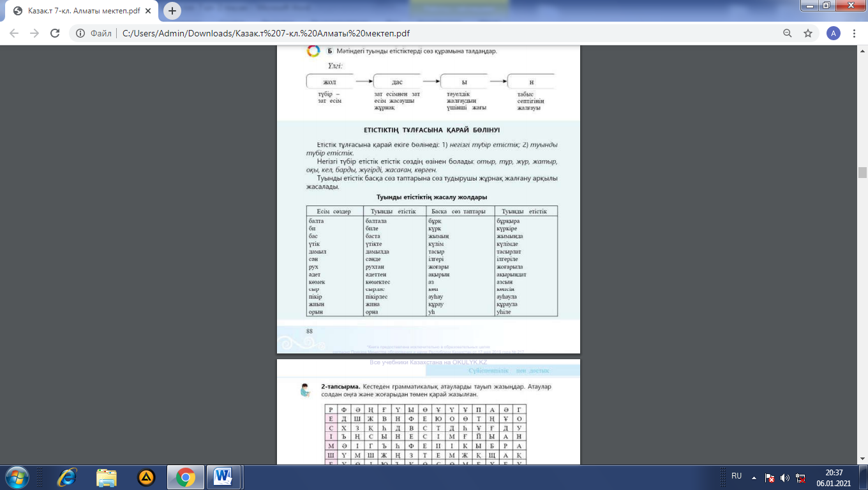The height and width of the screenshot is (490, 868).
Task: Click the RU language indicator
Action: click(x=737, y=476)
